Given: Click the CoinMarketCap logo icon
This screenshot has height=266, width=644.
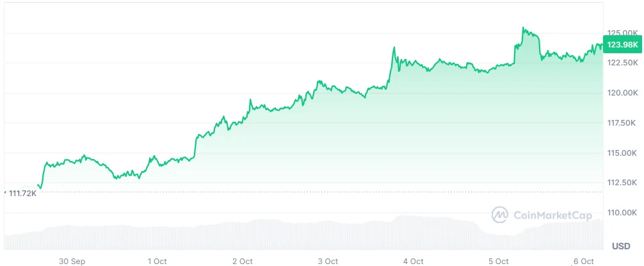Looking at the screenshot, I should pos(499,215).
